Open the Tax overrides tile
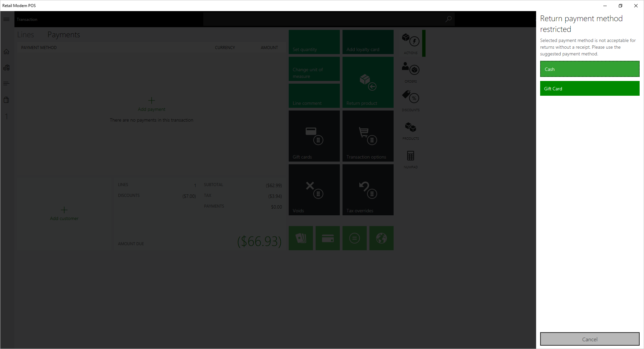 [368, 190]
